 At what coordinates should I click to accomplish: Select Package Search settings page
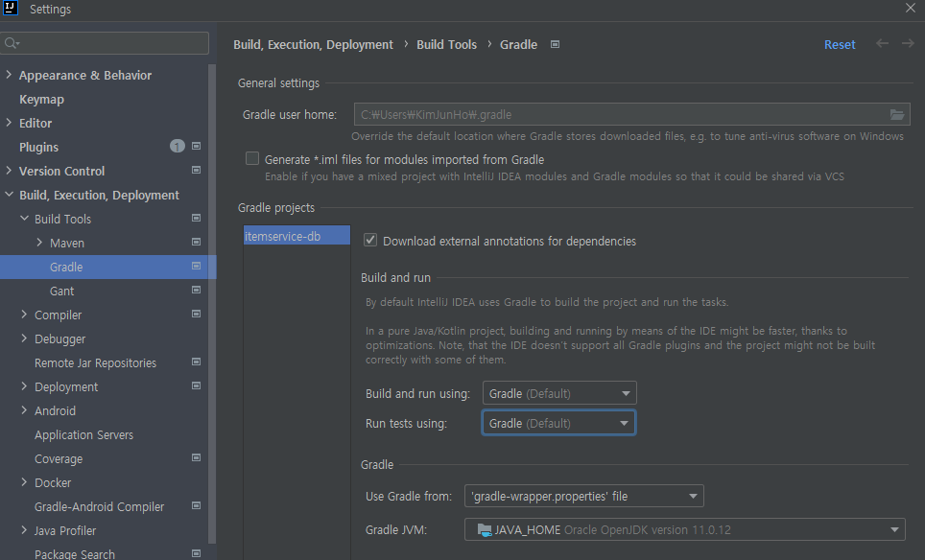coord(75,553)
